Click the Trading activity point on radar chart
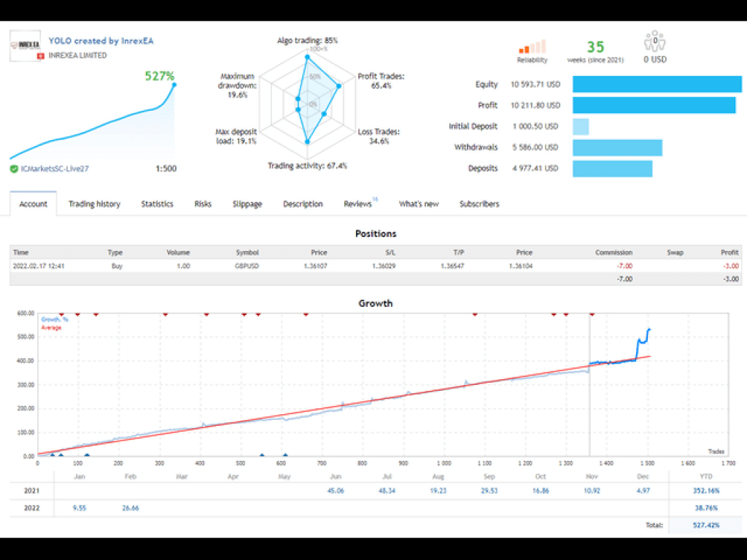The width and height of the screenshot is (747, 560). 307,142
